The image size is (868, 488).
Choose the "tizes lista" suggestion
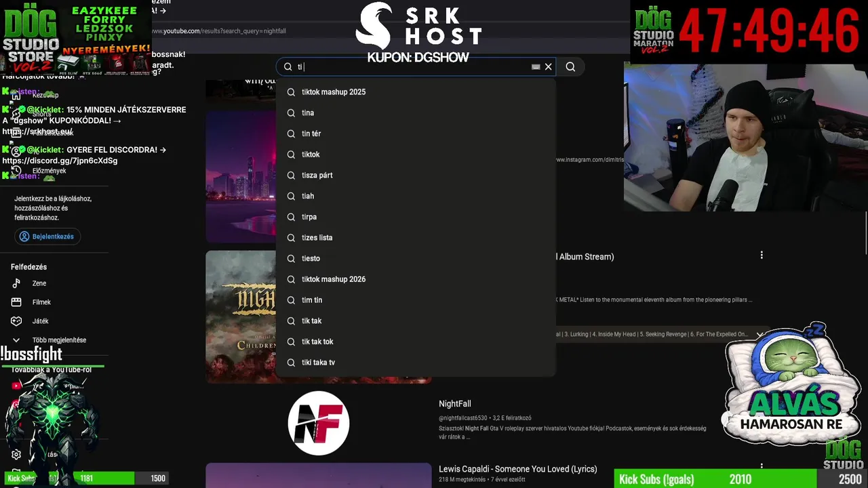pyautogui.click(x=416, y=237)
